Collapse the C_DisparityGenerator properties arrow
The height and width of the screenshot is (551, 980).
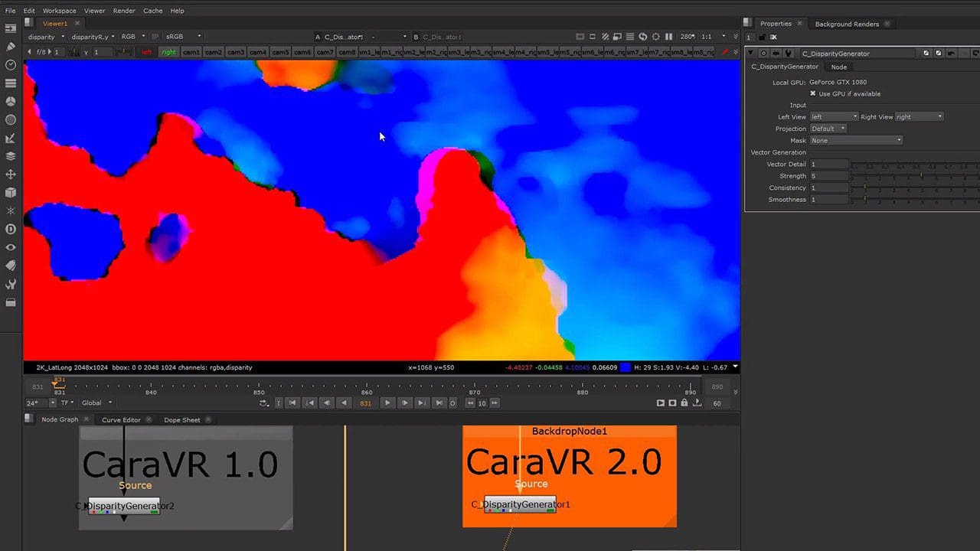[x=752, y=54]
